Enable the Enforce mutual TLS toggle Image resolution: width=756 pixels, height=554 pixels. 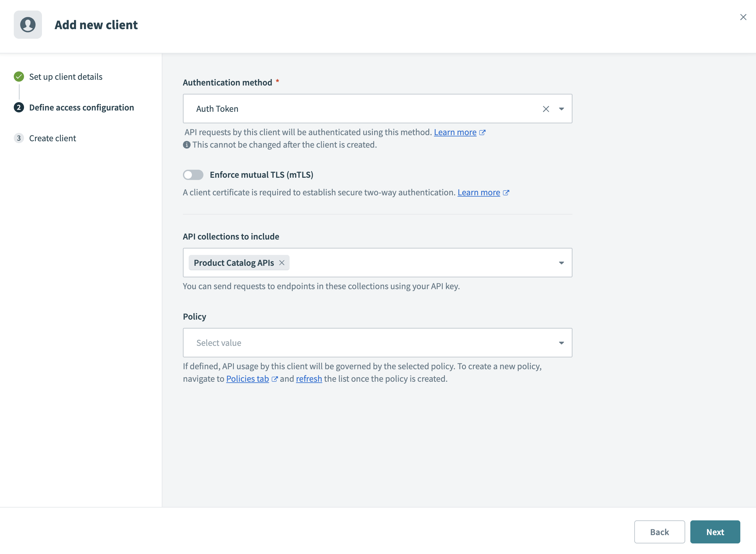click(193, 175)
